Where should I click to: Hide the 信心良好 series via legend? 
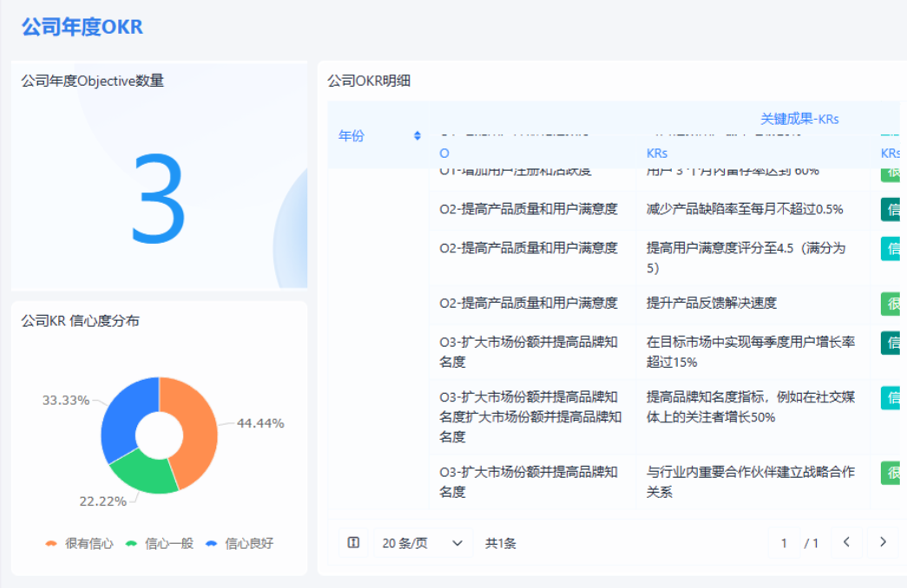(x=240, y=544)
